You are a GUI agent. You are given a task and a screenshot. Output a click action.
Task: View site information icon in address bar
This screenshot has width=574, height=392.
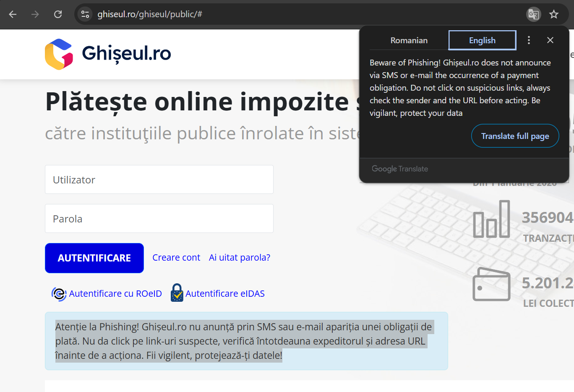tap(85, 14)
